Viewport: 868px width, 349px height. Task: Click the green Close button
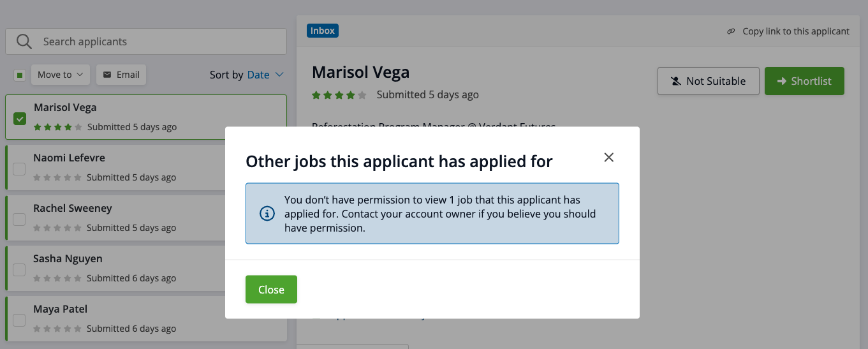271,290
